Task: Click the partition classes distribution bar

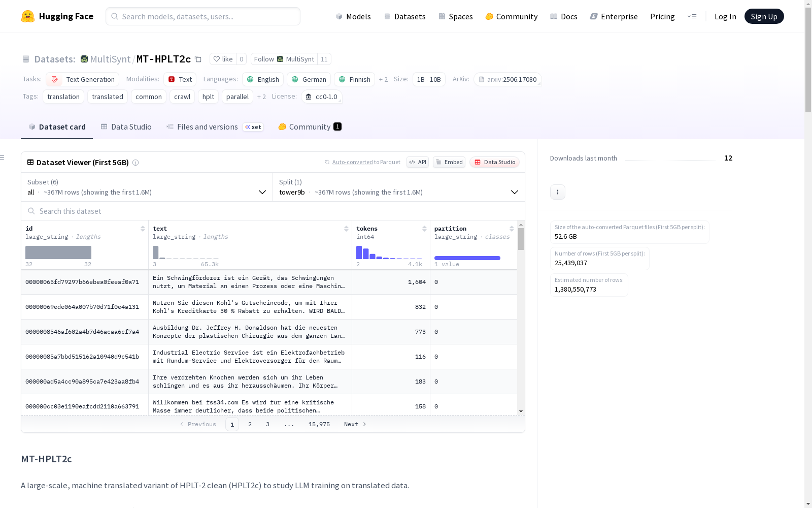Action: click(467, 258)
